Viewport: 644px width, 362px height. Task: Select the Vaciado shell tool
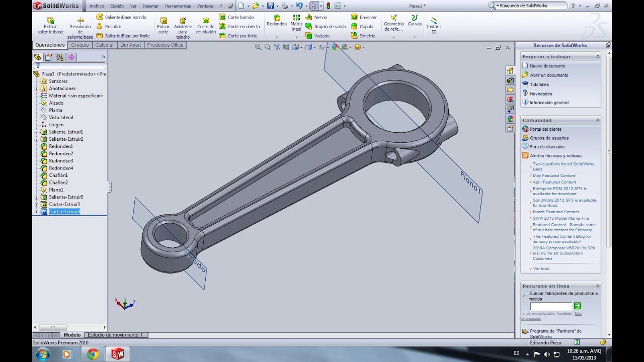coord(317,36)
